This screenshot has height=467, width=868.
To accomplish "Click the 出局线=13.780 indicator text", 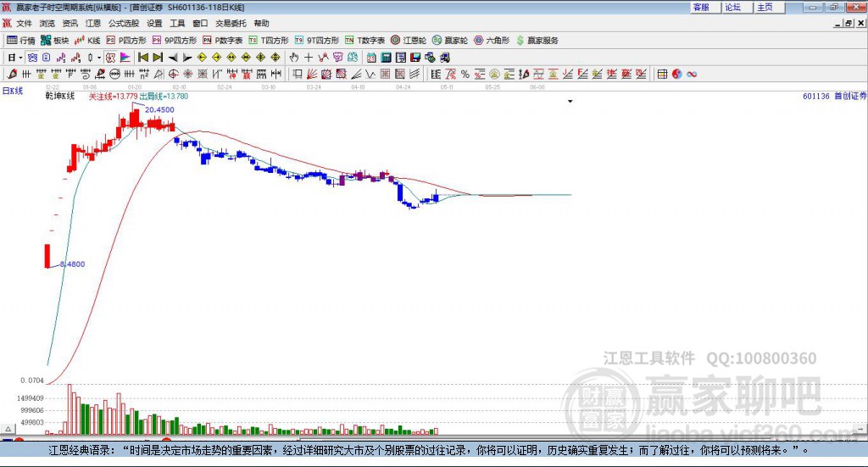I will coord(164,97).
